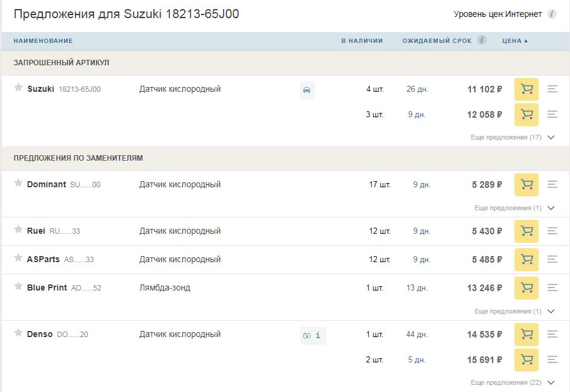Click the info icon in Denso row

[x=318, y=335]
